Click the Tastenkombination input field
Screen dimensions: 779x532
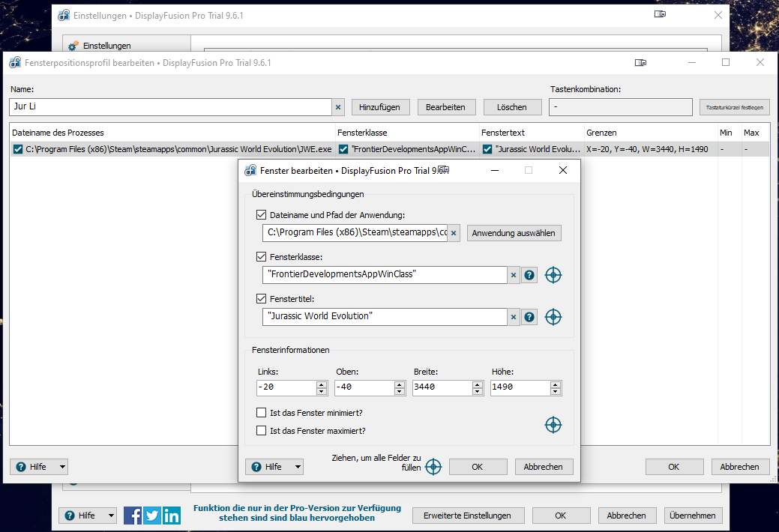(621, 107)
